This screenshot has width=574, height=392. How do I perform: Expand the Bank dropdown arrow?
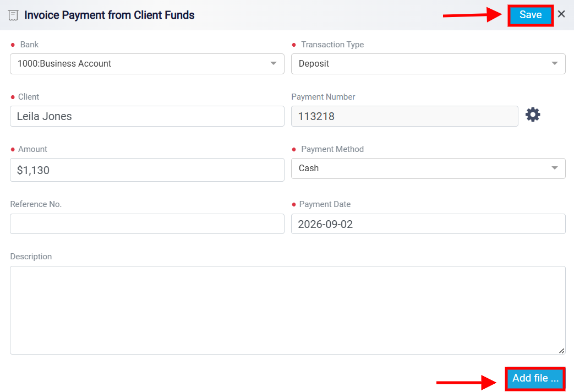273,63
